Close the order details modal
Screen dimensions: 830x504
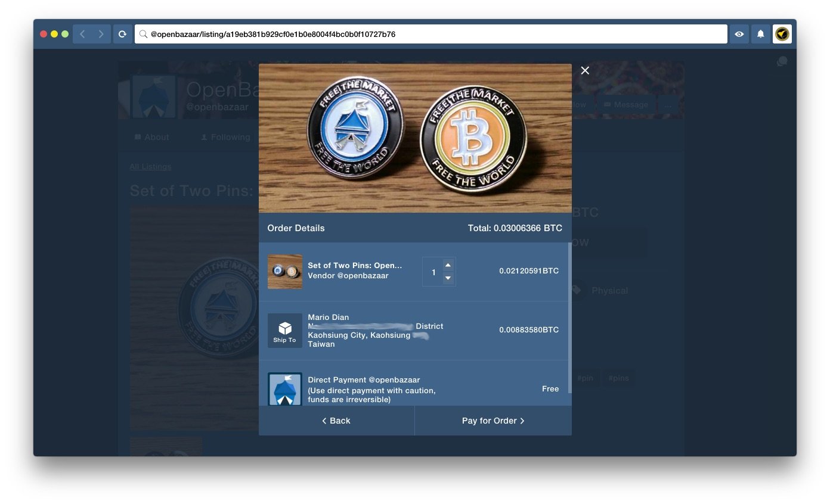tap(585, 70)
